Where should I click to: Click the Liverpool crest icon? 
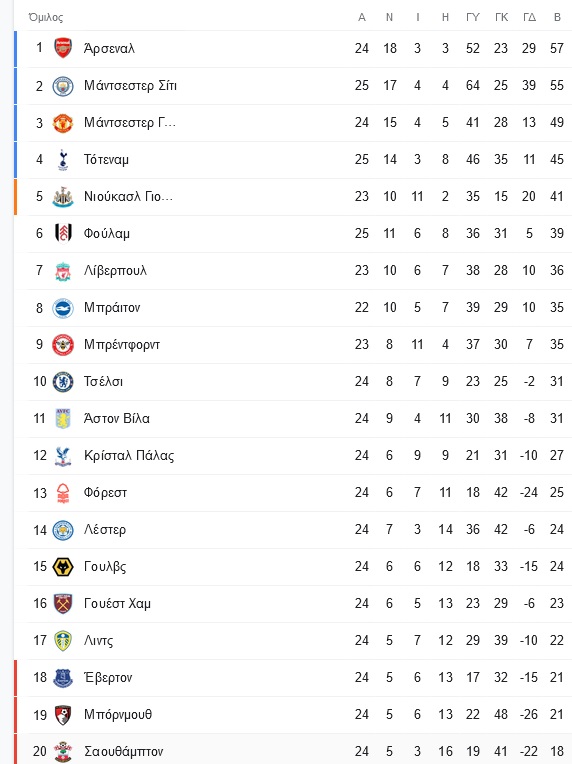63,271
